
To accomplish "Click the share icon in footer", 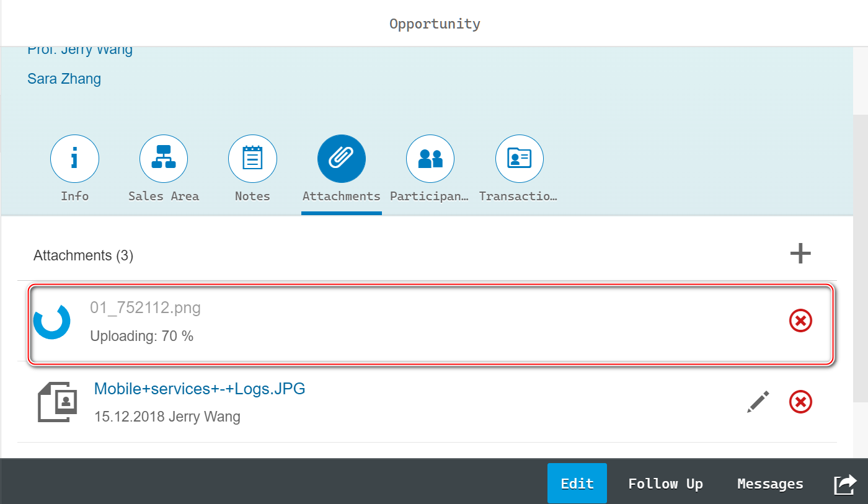I will [x=844, y=484].
